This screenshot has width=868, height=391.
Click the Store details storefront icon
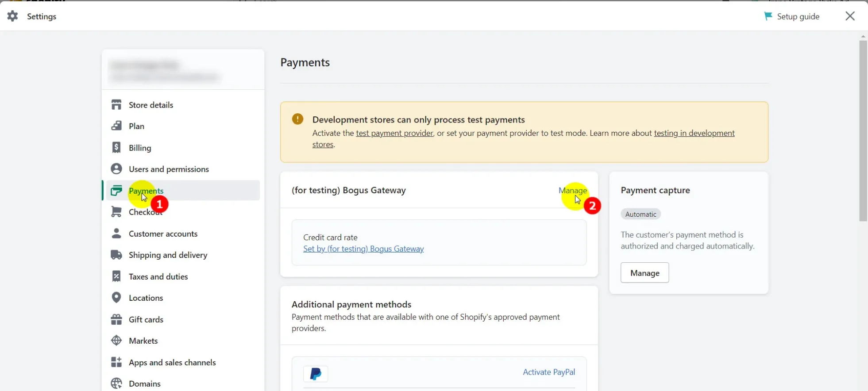(x=116, y=105)
